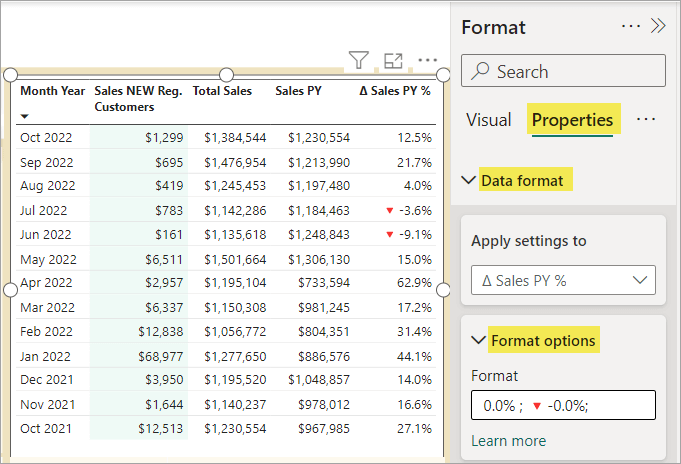
Task: Open Format pane more options ellipsis
Action: (x=631, y=27)
